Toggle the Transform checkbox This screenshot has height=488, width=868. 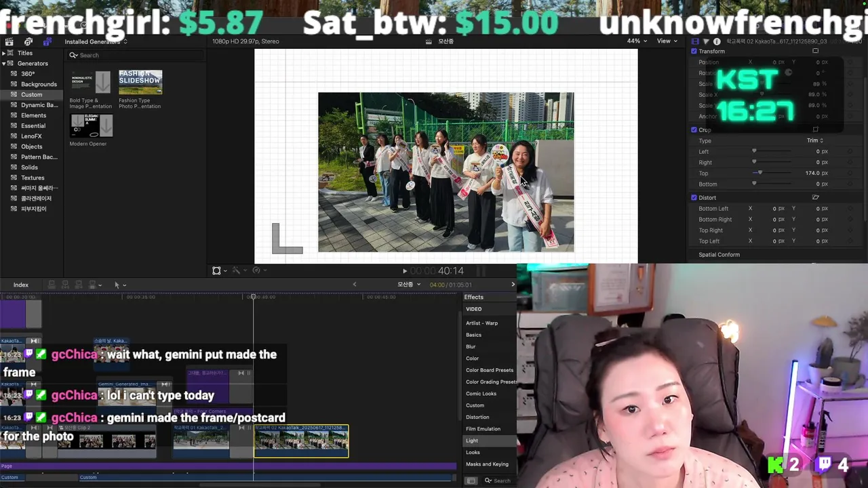pyautogui.click(x=694, y=51)
